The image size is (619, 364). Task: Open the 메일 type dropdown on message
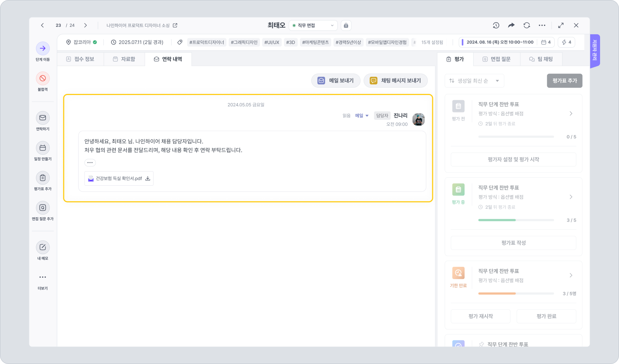point(362,116)
